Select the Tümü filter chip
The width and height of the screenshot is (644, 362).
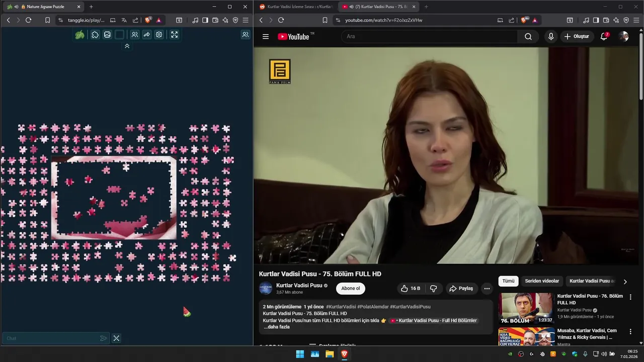tap(508, 281)
